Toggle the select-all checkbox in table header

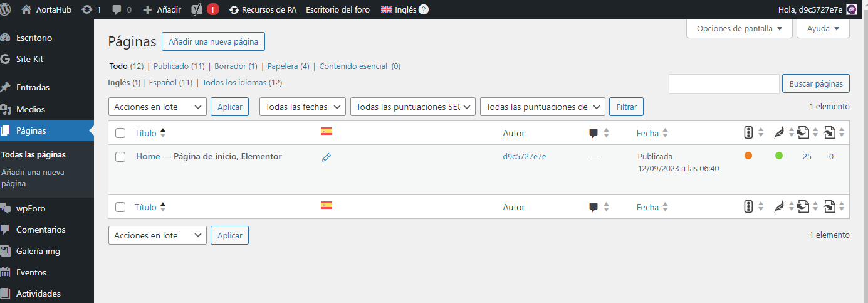tap(121, 133)
